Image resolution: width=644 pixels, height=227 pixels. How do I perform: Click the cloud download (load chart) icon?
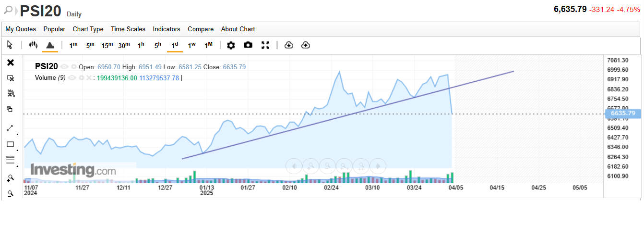tap(289, 45)
